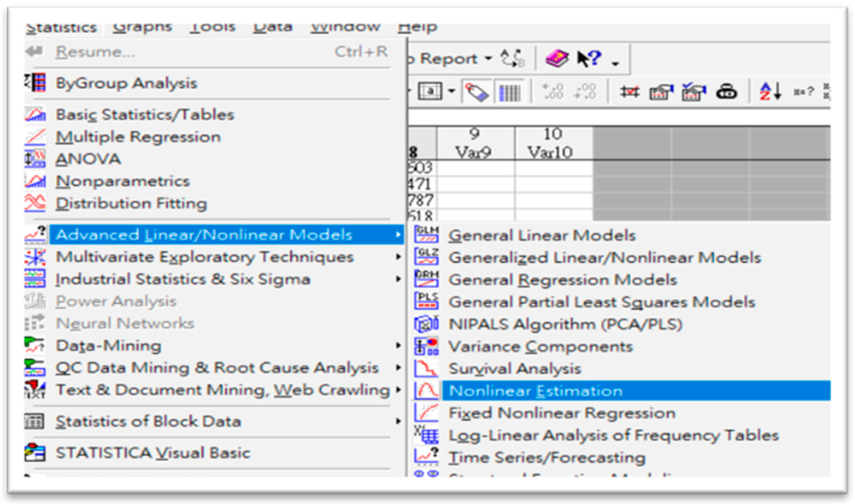Image resolution: width=855 pixels, height=504 pixels.
Task: Click the PLS icon
Action: (x=426, y=301)
